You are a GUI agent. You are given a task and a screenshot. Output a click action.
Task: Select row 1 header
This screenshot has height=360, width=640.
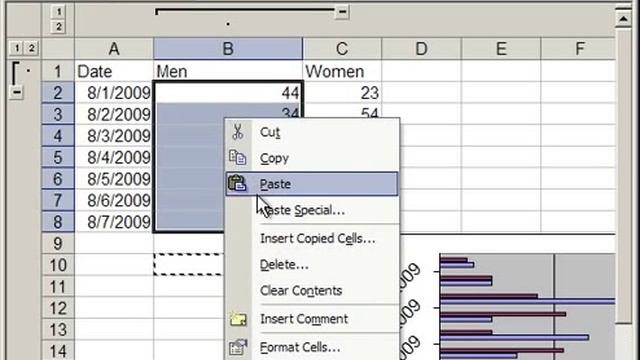point(58,71)
